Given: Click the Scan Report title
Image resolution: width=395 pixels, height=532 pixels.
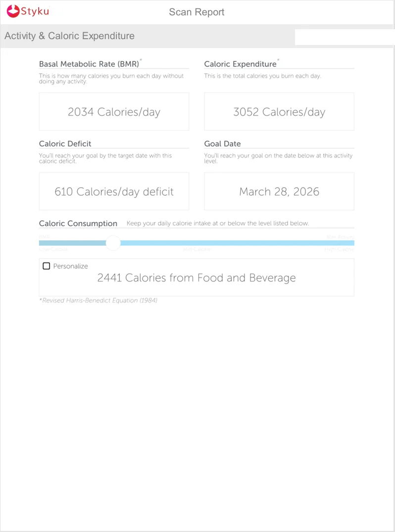Looking at the screenshot, I should tap(197, 12).
